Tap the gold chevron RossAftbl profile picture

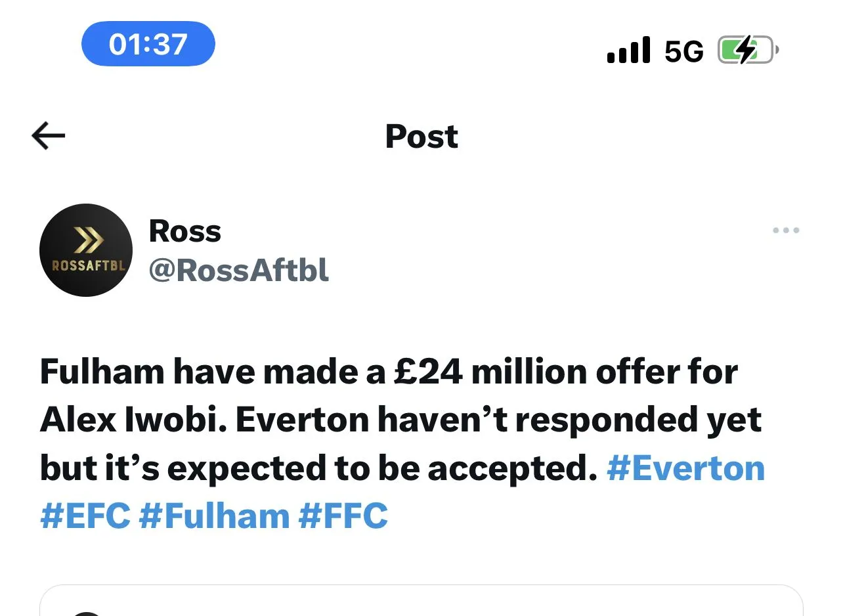click(86, 250)
